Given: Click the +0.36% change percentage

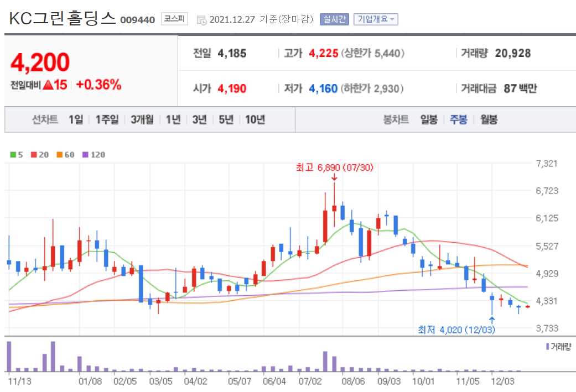Looking at the screenshot, I should [98, 85].
